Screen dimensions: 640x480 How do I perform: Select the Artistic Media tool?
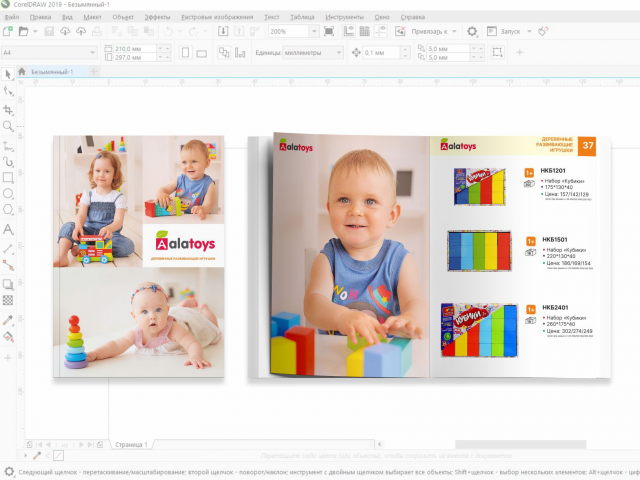[x=8, y=162]
